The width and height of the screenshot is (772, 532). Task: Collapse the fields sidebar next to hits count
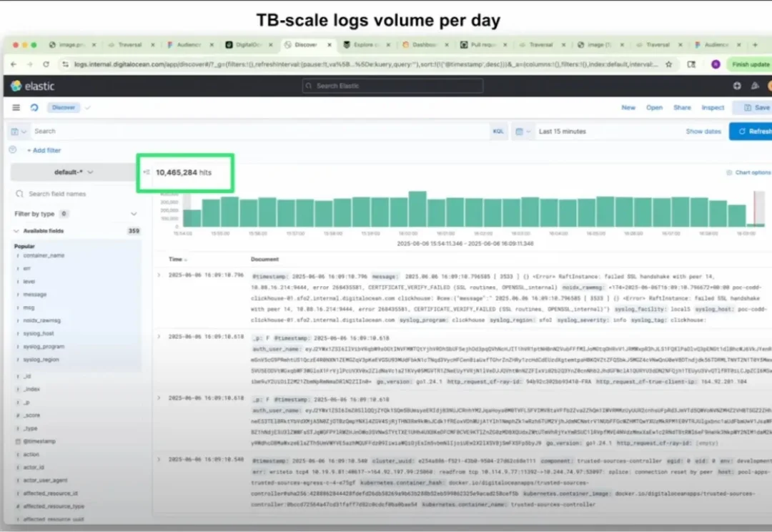click(x=147, y=172)
